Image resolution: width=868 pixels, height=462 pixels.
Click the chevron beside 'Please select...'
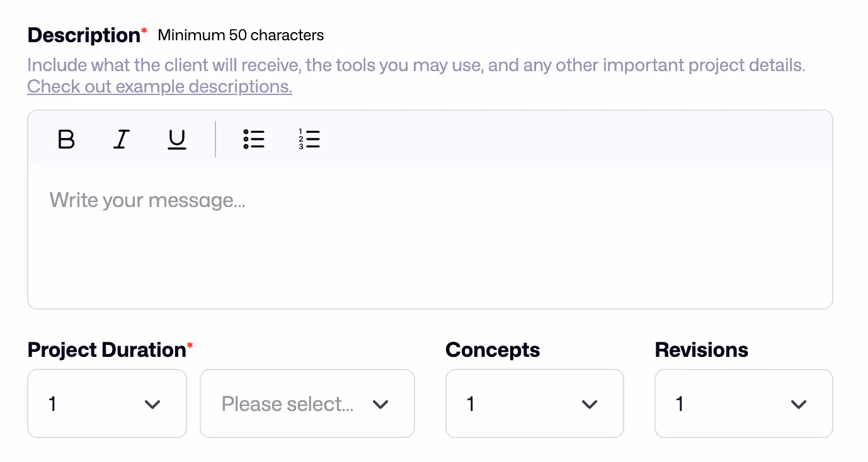pos(380,404)
